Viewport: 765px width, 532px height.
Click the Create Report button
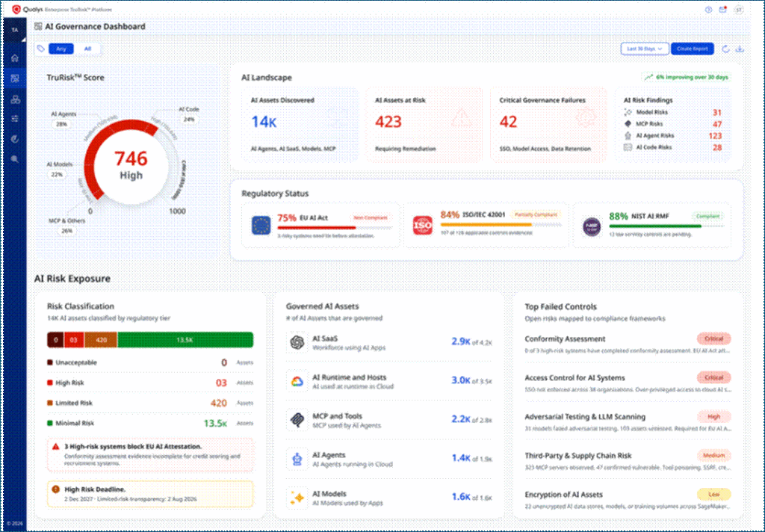coord(693,49)
